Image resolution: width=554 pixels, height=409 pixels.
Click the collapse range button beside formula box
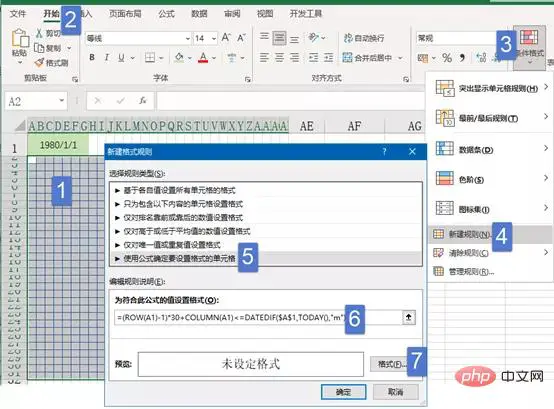click(408, 317)
